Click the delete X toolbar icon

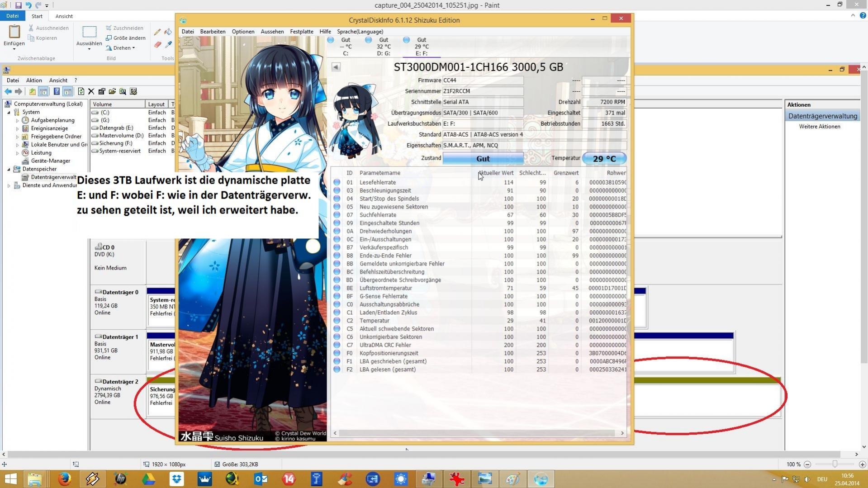tap(91, 92)
